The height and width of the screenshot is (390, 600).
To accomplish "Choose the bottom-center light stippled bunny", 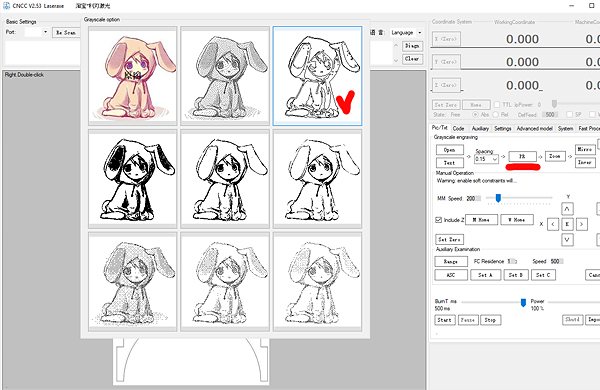I will 225,281.
